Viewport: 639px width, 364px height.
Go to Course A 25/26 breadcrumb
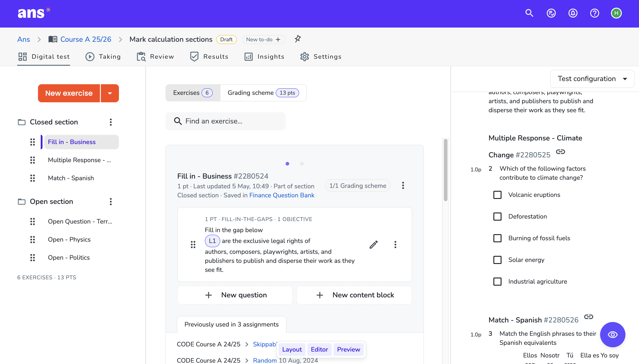86,39
